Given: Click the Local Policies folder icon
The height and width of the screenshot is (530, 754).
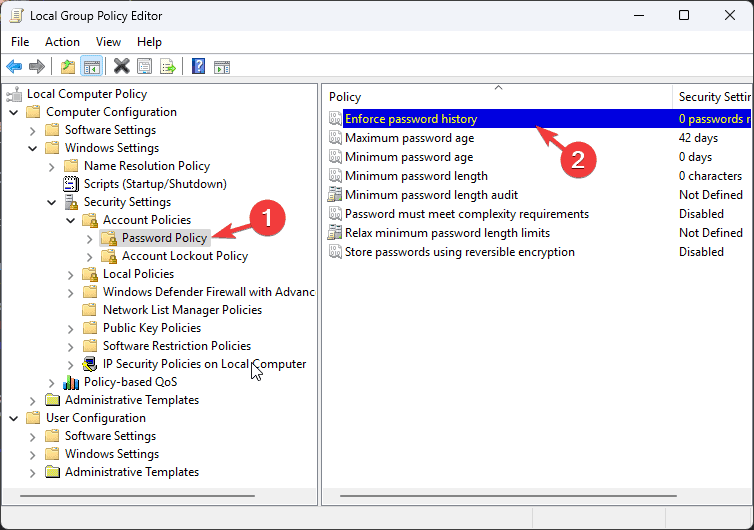Looking at the screenshot, I should [x=90, y=274].
